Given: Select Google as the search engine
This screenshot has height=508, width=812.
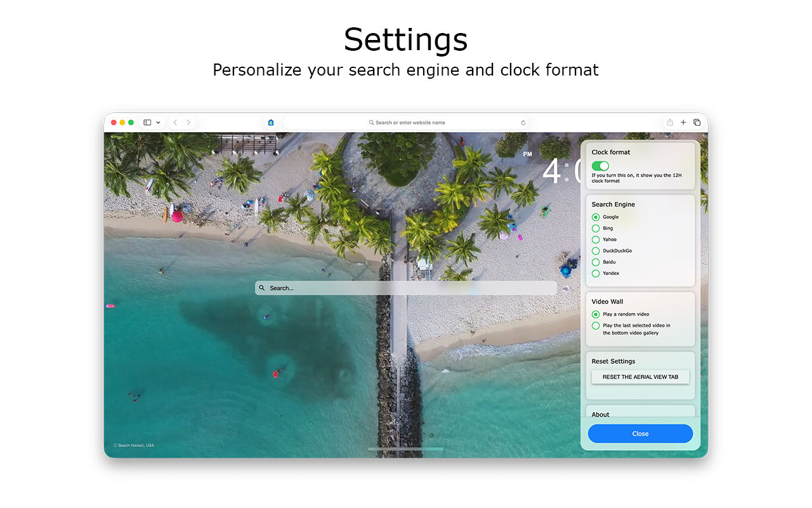Looking at the screenshot, I should pyautogui.click(x=596, y=217).
